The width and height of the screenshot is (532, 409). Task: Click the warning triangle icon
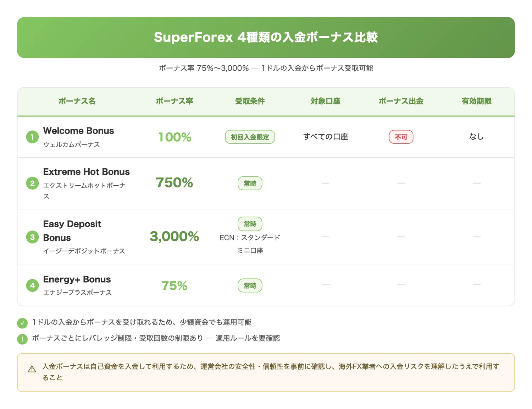tap(32, 369)
